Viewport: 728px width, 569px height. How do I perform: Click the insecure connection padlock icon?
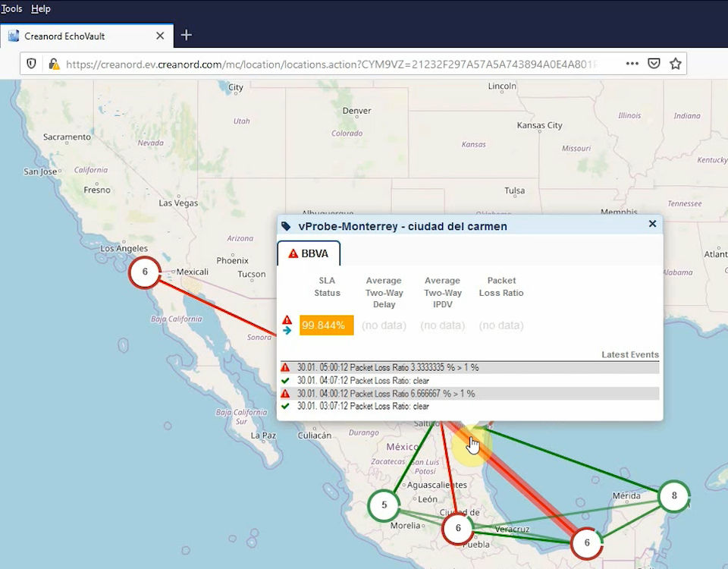[x=54, y=64]
